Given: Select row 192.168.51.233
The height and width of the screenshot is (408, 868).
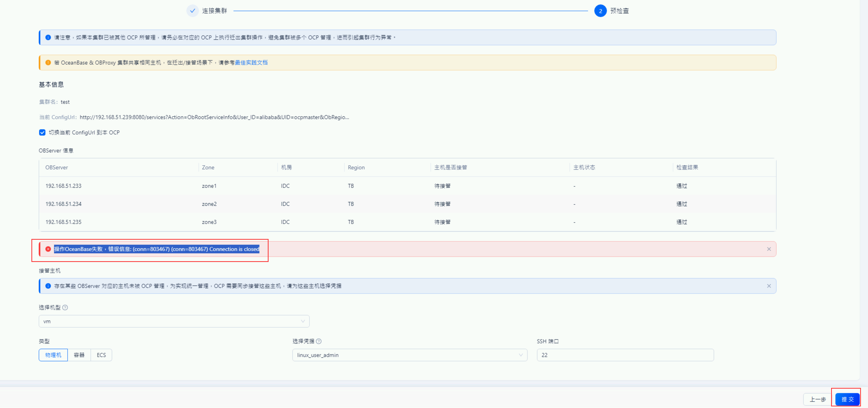Looking at the screenshot, I should [x=407, y=186].
